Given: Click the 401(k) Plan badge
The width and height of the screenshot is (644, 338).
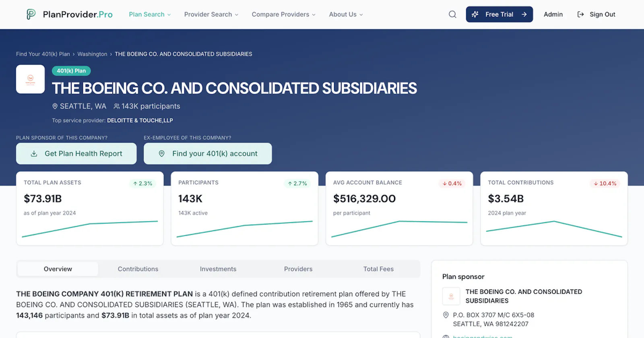Looking at the screenshot, I should tap(71, 71).
